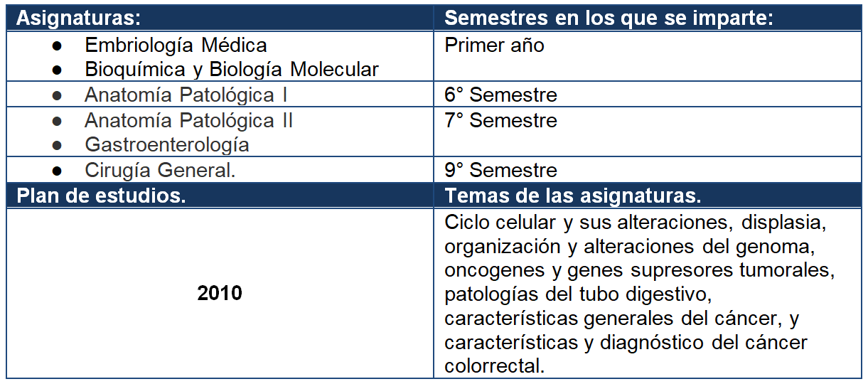Screen dimensions: 868x384
Task: Click the "Asignaturas:" column header
Action: [x=78, y=18]
